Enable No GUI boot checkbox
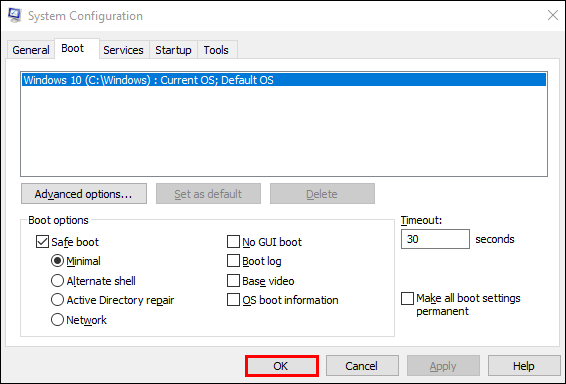 click(233, 242)
